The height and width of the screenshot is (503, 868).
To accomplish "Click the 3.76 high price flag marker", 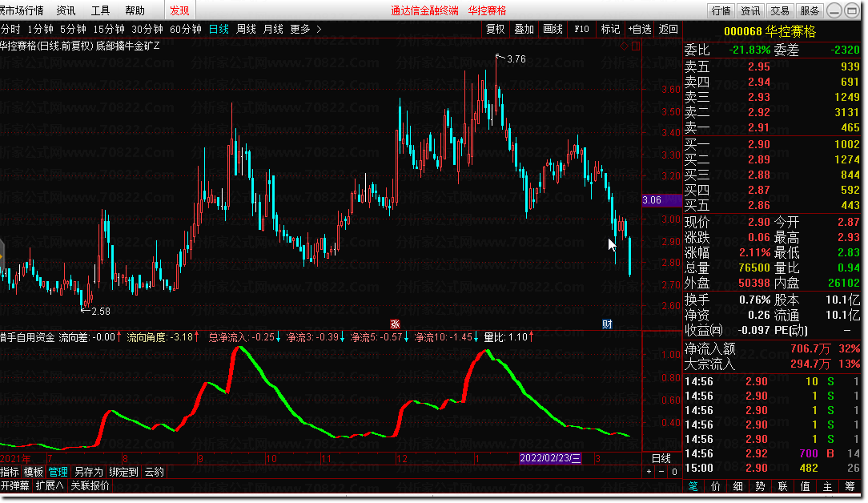I will [x=510, y=58].
